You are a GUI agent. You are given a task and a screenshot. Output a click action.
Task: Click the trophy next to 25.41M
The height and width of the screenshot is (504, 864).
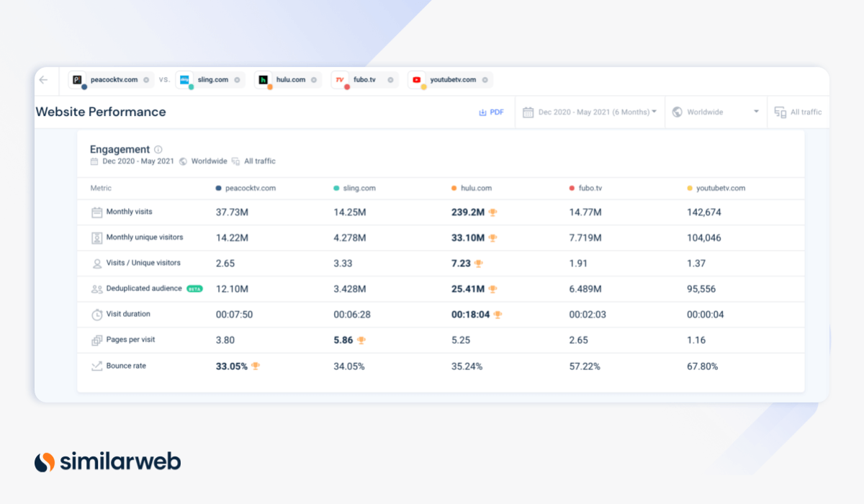(492, 289)
